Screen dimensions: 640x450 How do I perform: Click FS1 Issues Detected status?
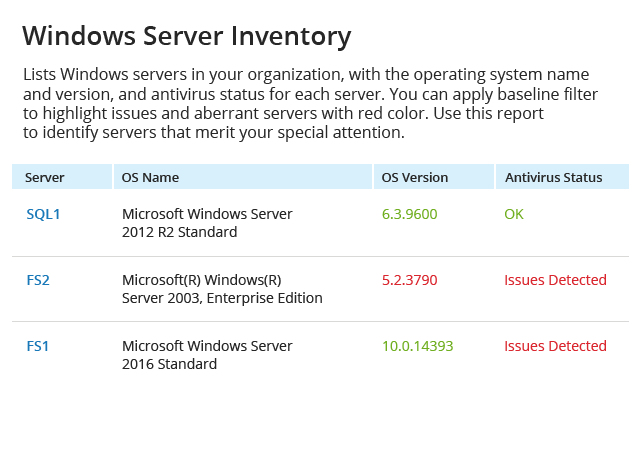[556, 346]
